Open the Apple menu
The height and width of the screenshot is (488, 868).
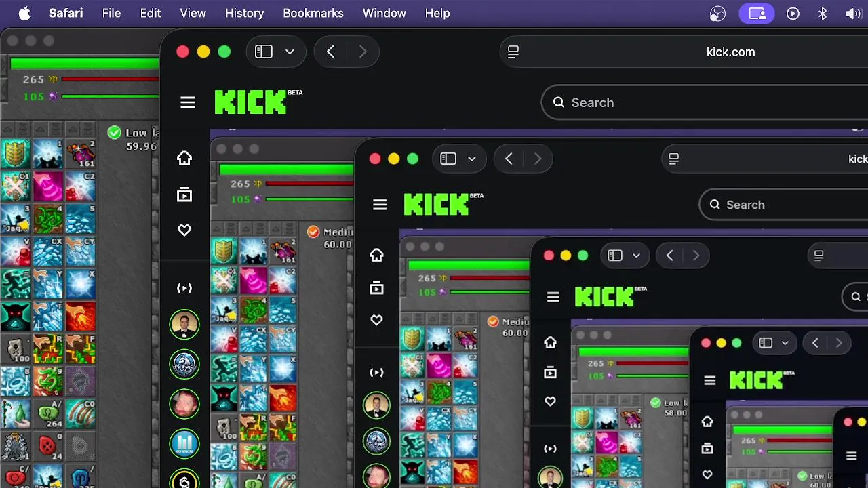(x=24, y=13)
